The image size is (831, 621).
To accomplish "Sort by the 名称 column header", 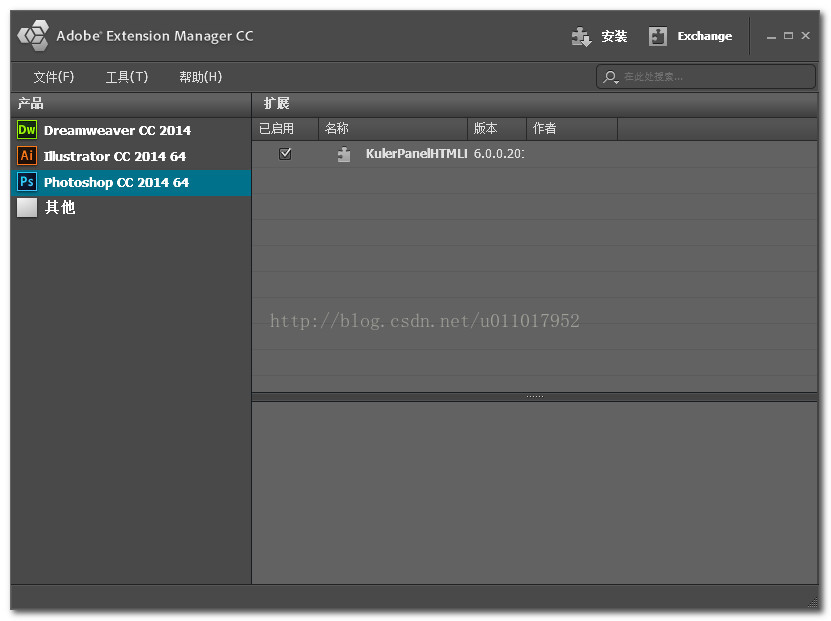I will point(393,129).
